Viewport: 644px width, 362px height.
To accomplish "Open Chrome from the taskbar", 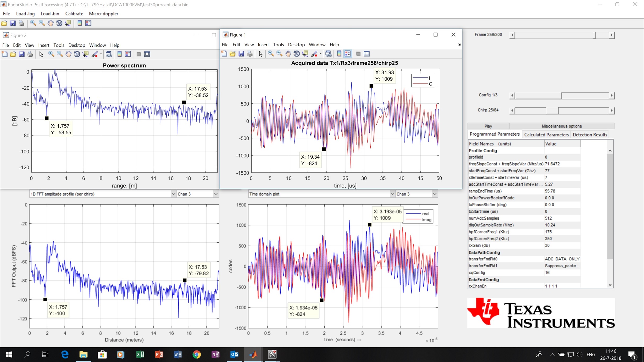I will tap(197, 354).
